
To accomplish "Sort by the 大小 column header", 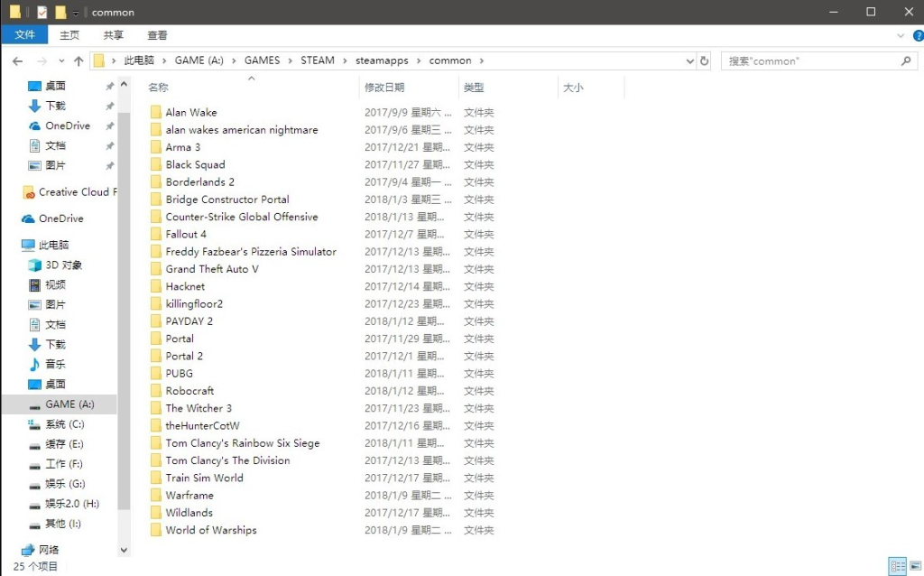I will pyautogui.click(x=573, y=88).
